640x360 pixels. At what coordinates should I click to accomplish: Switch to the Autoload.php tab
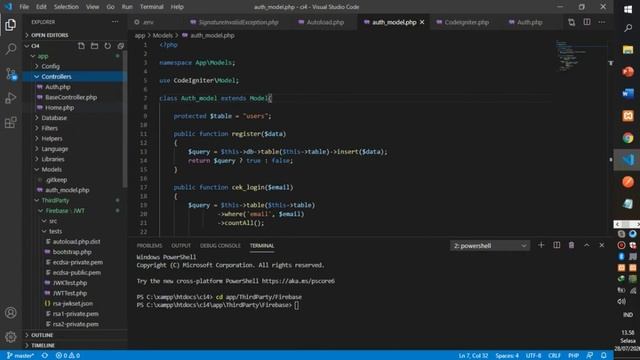325,22
